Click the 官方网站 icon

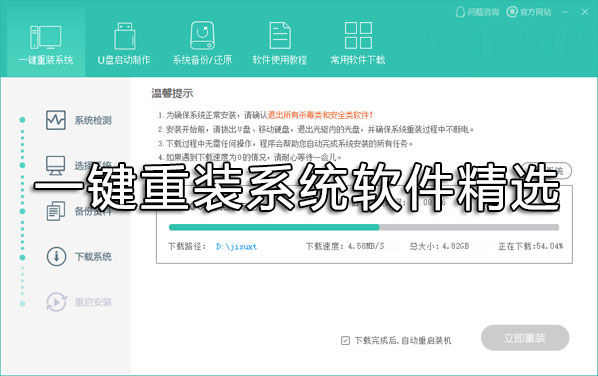click(x=512, y=12)
